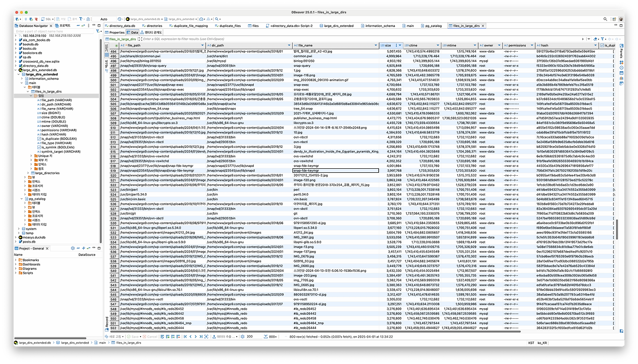This screenshot has height=364, width=638.
Task: Click the Project panel settings gear icon
Action: point(72,248)
